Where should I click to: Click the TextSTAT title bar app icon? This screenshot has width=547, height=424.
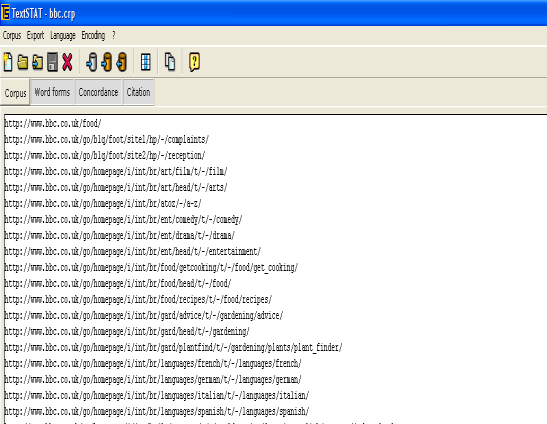5,12
